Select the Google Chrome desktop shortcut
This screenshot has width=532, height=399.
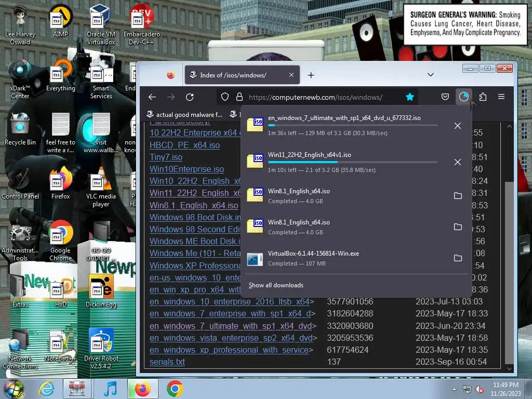(60, 241)
